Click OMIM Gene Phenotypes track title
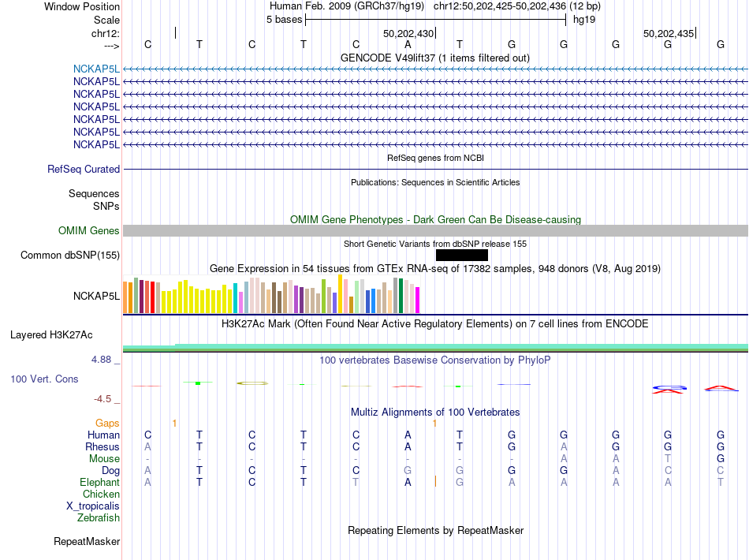Image resolution: width=749 pixels, height=560 pixels. pos(435,219)
